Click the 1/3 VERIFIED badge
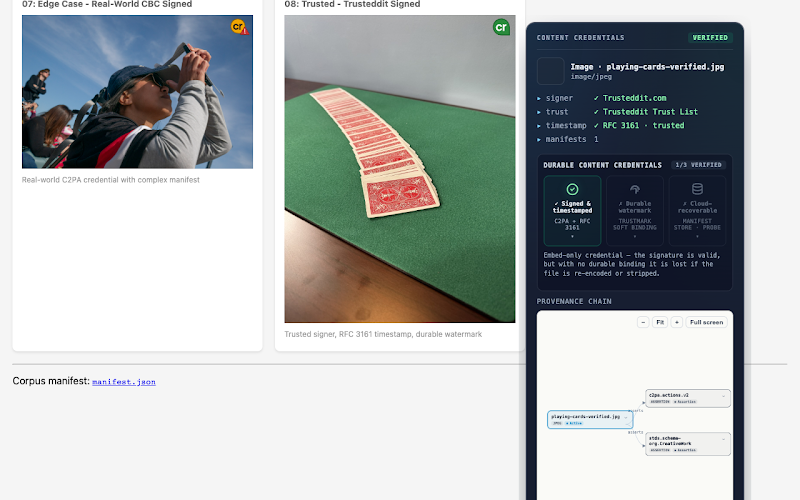The width and height of the screenshot is (800, 500). [x=698, y=165]
